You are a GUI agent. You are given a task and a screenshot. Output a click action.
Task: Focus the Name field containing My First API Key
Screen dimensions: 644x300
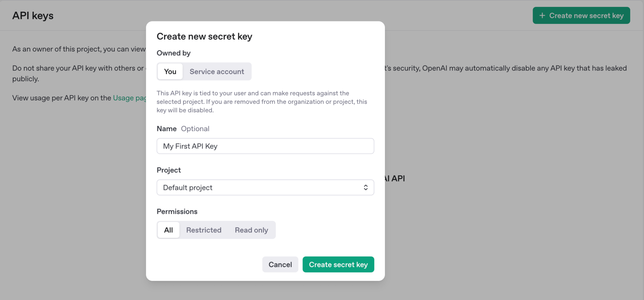click(x=265, y=146)
